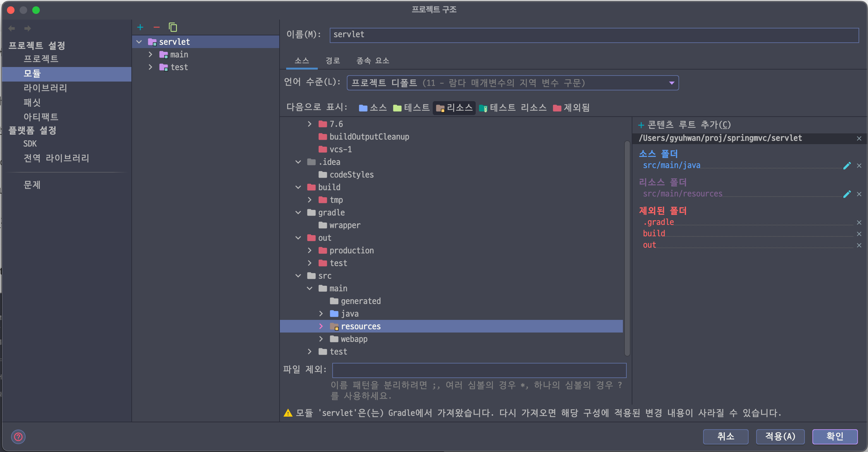This screenshot has height=452, width=868.
Task: Edit properties of src/main/resources folder
Action: click(847, 194)
